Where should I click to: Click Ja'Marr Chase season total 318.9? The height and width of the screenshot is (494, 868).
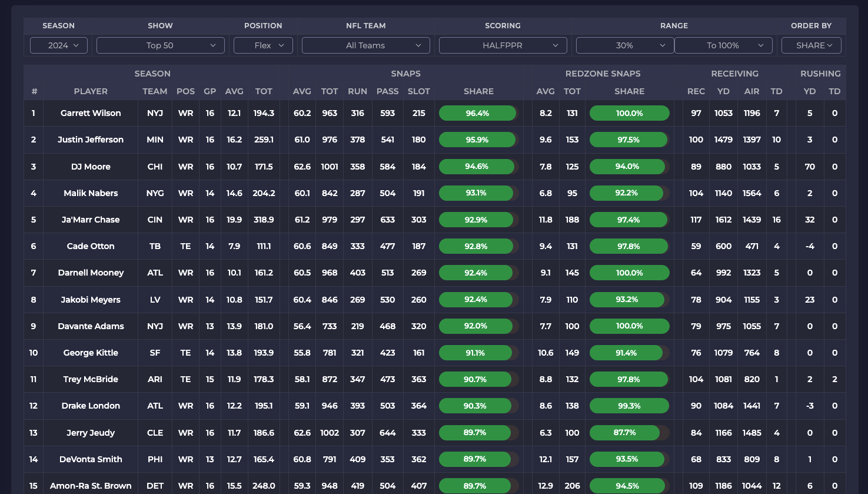(x=264, y=220)
